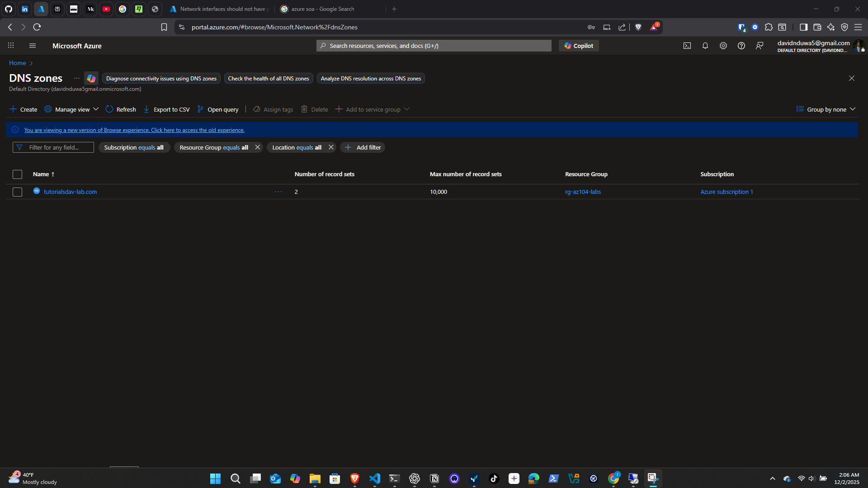Click Assign tags
The height and width of the screenshot is (488, 868).
click(x=273, y=109)
